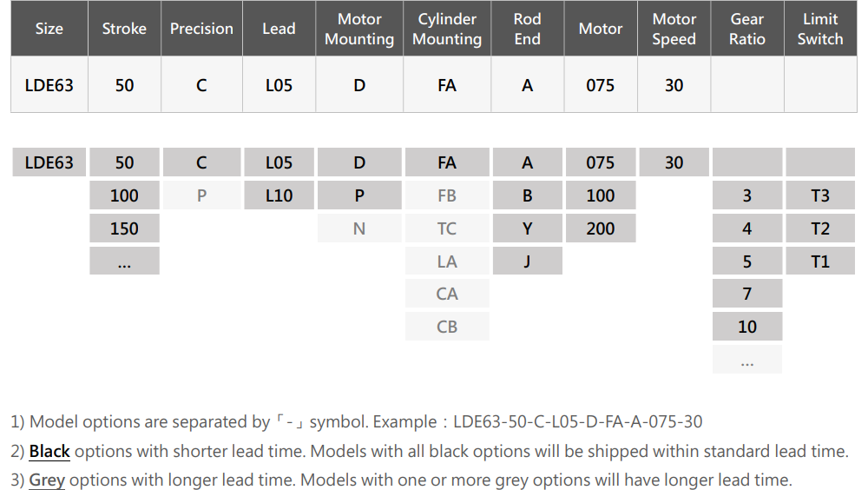The width and height of the screenshot is (868, 490).
Task: Click the Cylinder Mounting column header
Action: point(447,29)
